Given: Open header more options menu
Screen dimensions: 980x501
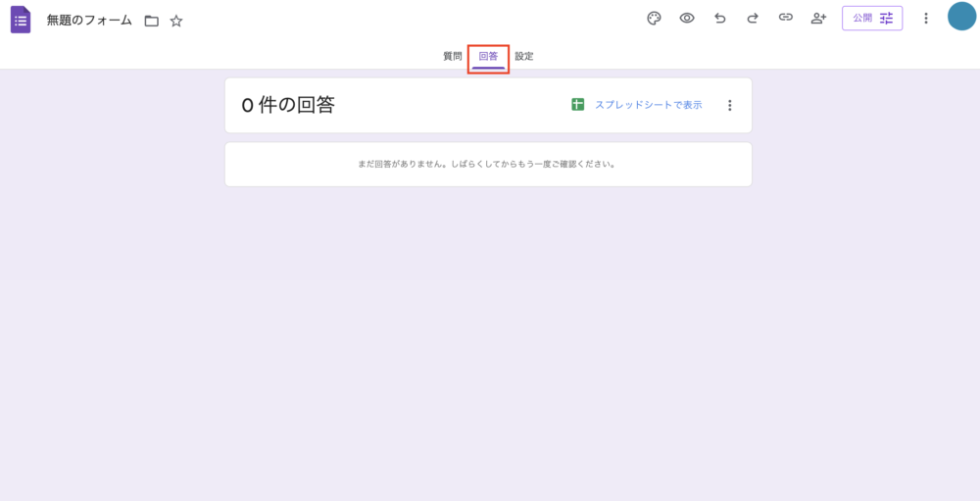Looking at the screenshot, I should coord(926,19).
